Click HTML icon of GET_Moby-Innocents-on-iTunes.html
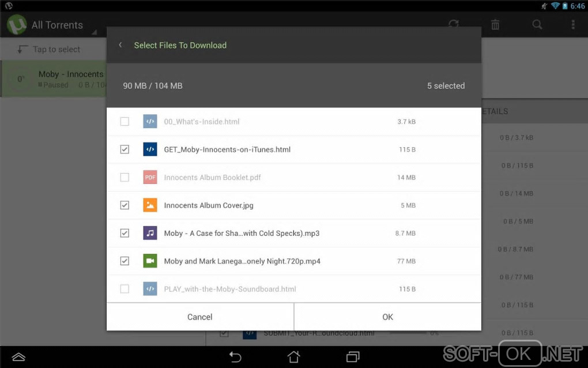Image resolution: width=588 pixels, height=368 pixels. pyautogui.click(x=150, y=149)
